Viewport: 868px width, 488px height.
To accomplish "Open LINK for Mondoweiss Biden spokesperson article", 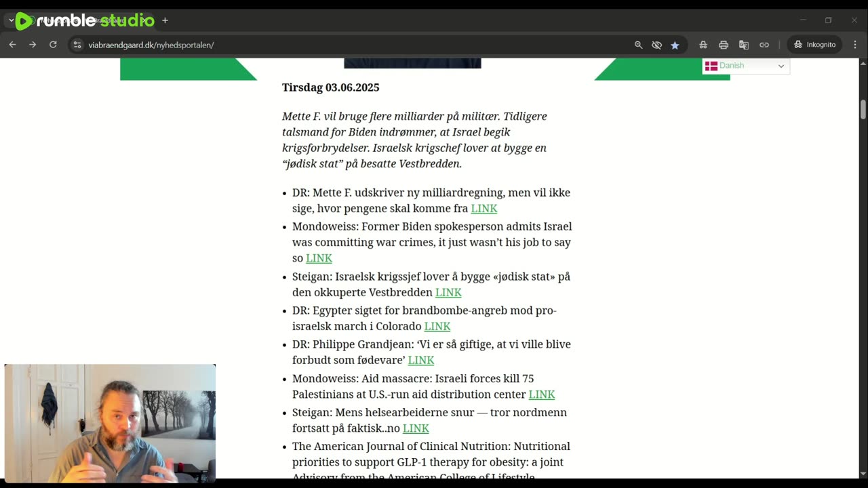I will pyautogui.click(x=319, y=258).
